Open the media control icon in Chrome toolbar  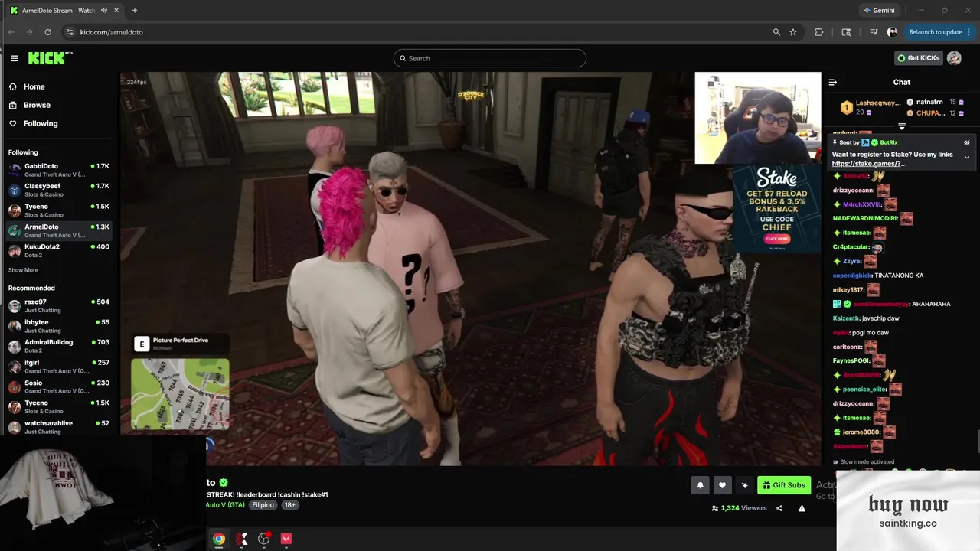tap(874, 32)
